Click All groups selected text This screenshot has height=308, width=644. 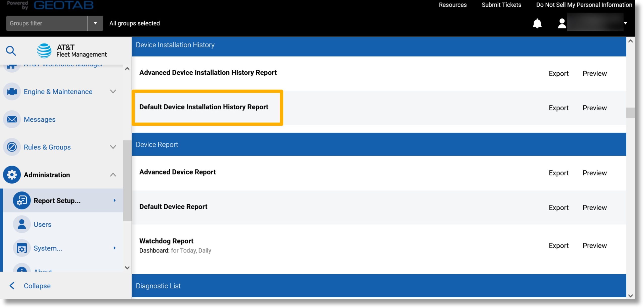[135, 23]
